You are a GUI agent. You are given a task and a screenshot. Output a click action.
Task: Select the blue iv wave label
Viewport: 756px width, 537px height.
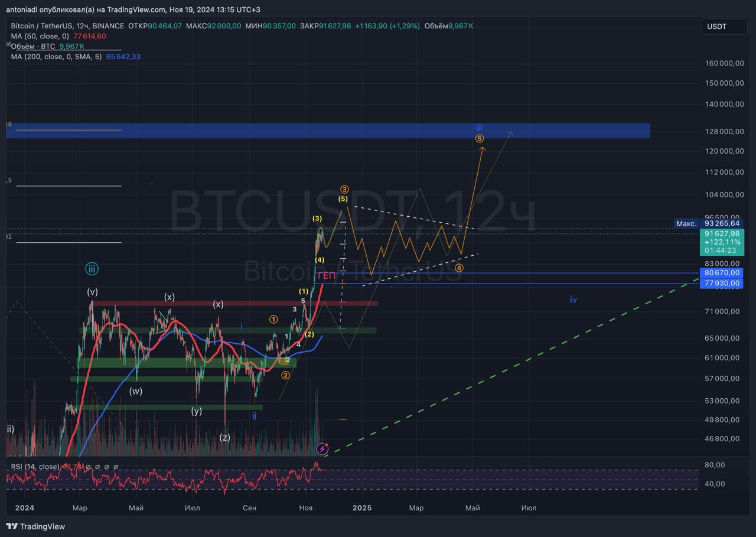click(x=573, y=300)
